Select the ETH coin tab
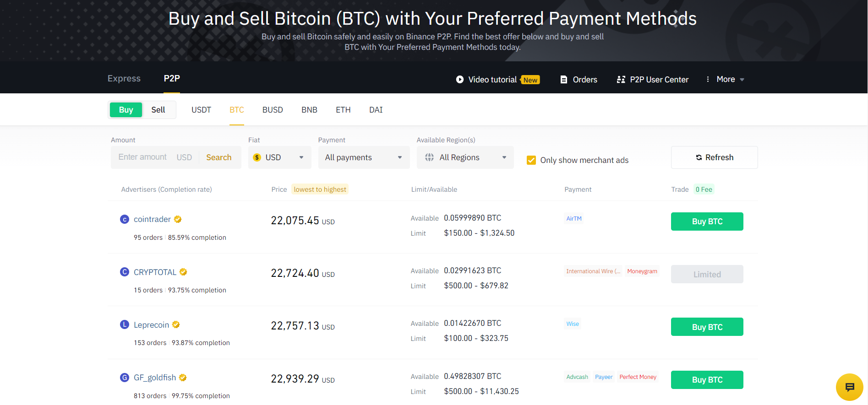This screenshot has height=405, width=868. 343,110
